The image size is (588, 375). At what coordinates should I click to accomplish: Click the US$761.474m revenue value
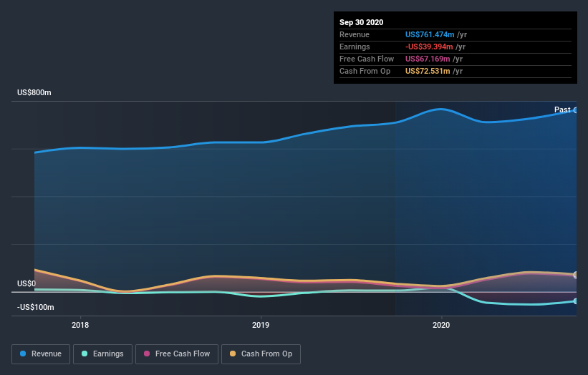[430, 34]
